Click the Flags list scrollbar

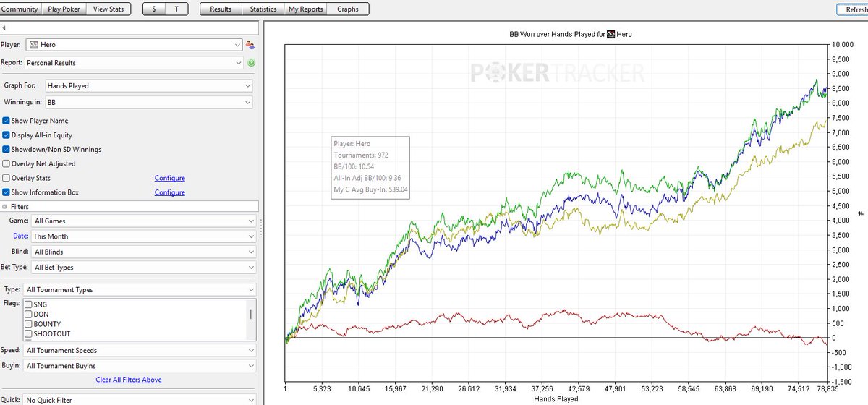coord(252,314)
